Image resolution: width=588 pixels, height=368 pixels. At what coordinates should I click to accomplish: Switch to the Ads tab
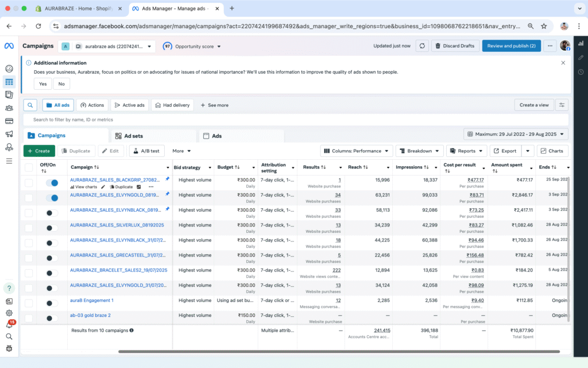point(212,136)
